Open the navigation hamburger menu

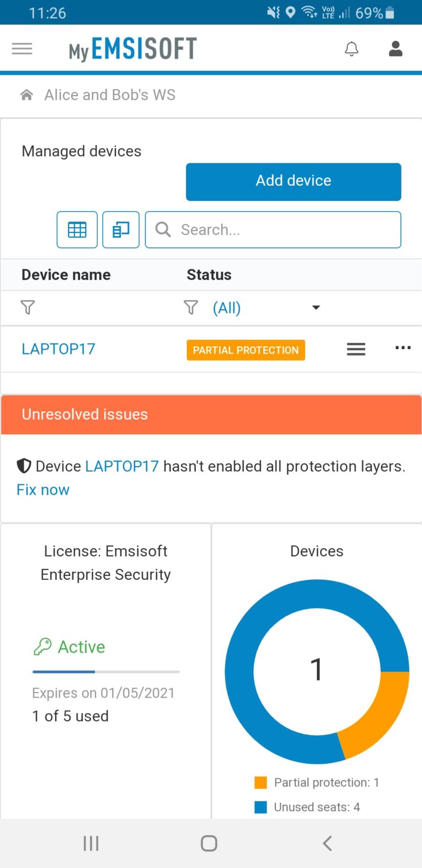click(x=21, y=48)
